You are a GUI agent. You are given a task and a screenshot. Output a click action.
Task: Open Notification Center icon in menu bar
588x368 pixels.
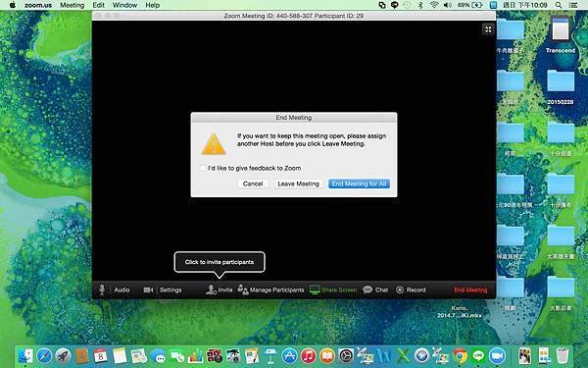(573, 5)
